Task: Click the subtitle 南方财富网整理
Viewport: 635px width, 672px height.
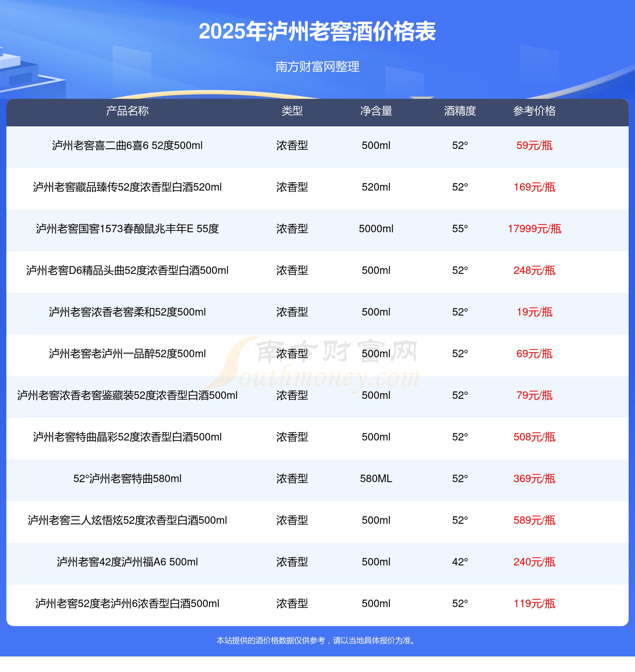Action: 317,66
